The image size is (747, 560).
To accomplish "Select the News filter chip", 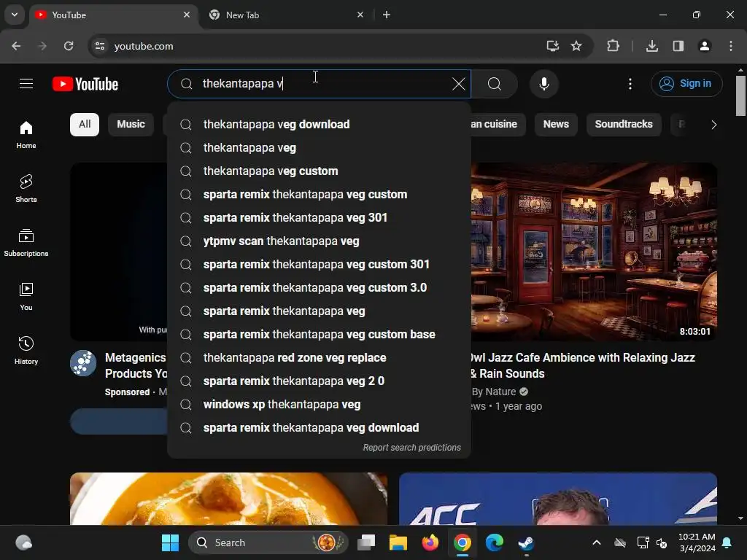I will pyautogui.click(x=556, y=124).
